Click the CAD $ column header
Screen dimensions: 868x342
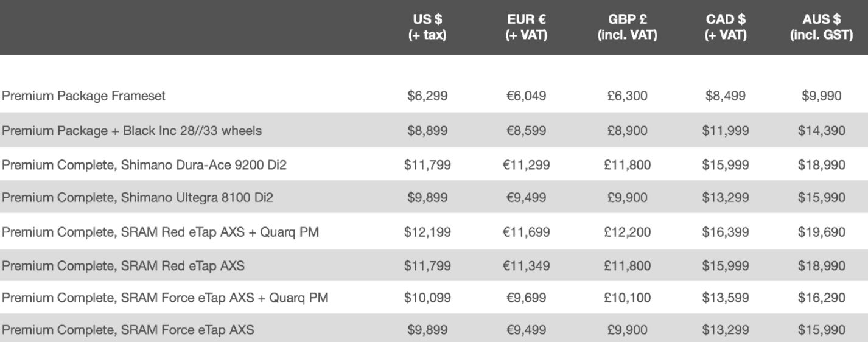pos(726,29)
